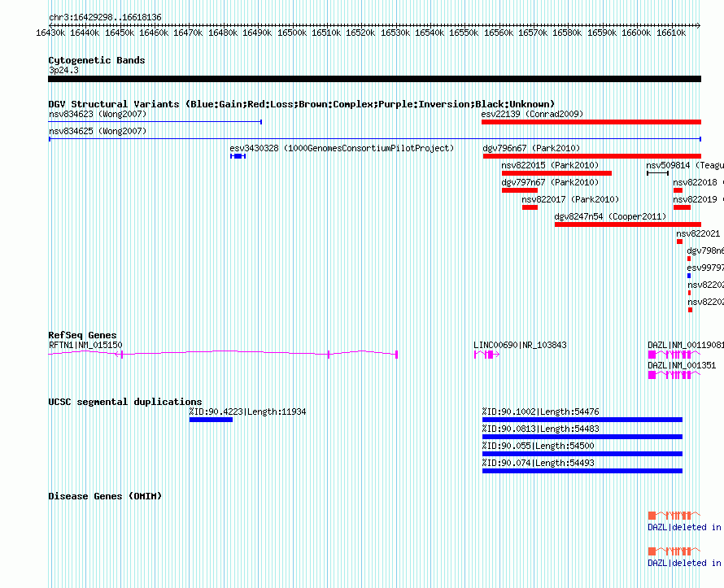
Task: Select the Disease Genes (OMIM) track title
Action: click(x=105, y=497)
